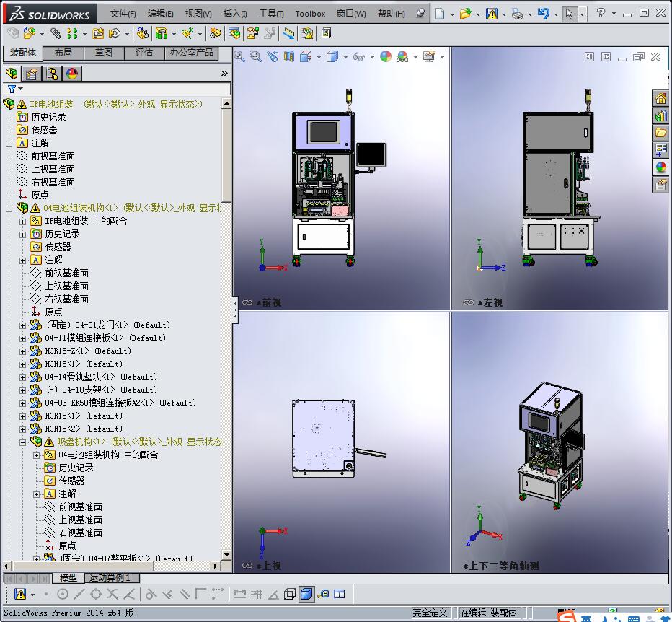Screen dimensions: 672x622
Task: Open the display style dropdown arrow
Action: coord(345,56)
